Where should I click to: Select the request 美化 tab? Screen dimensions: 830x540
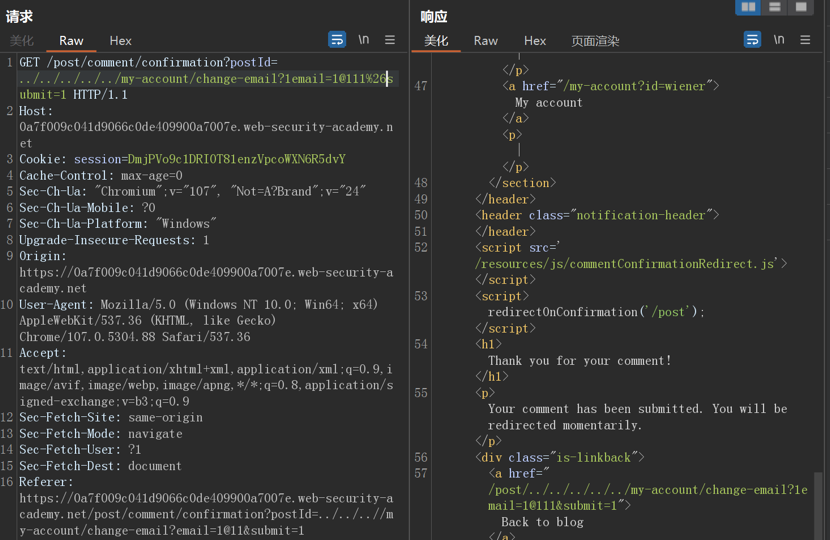click(22, 41)
